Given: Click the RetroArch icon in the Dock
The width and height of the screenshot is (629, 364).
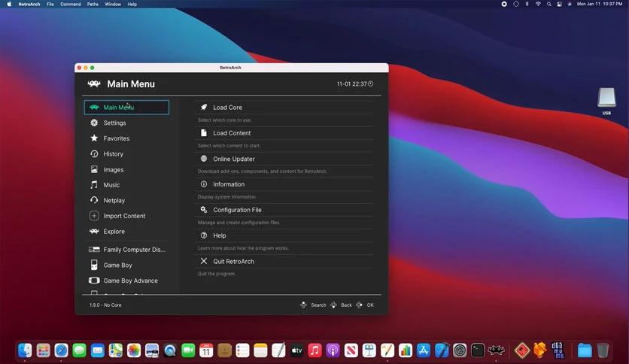Looking at the screenshot, I should (497, 350).
